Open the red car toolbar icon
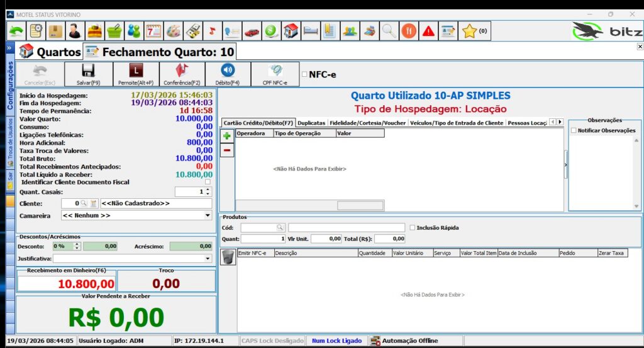 click(252, 31)
